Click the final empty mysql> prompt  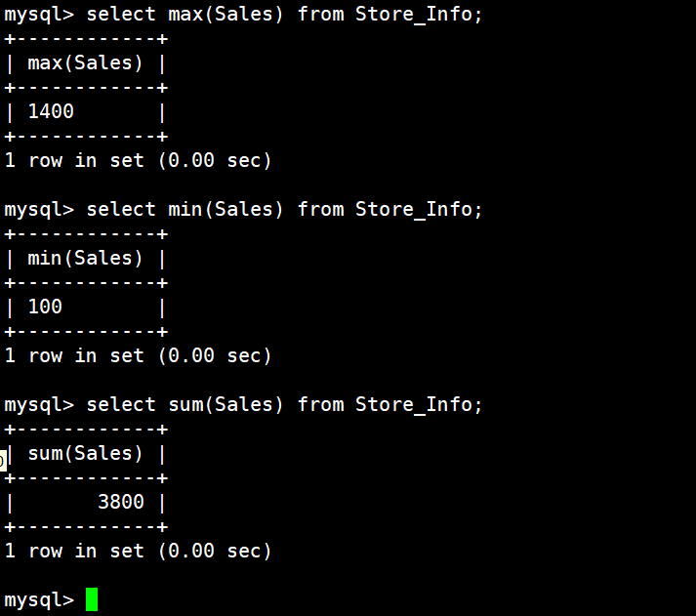point(39,600)
